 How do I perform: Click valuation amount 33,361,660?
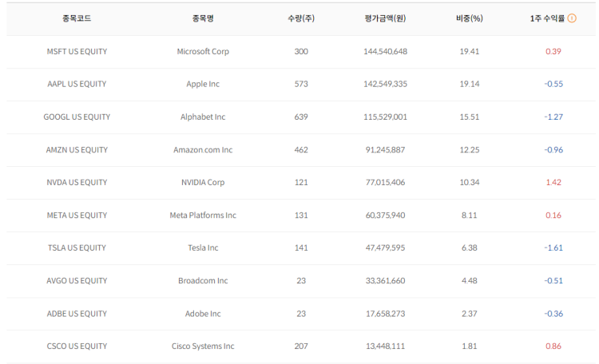tap(385, 281)
